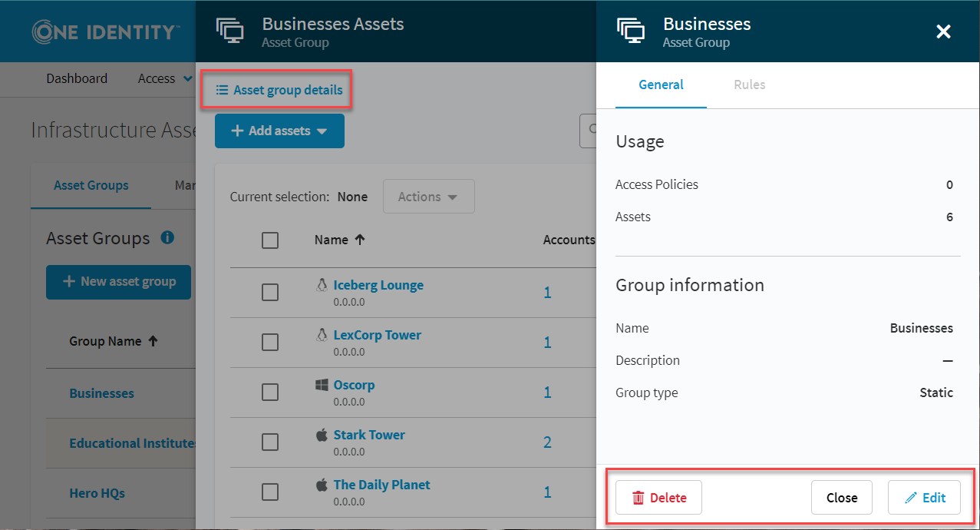
Task: Click the Linux penguin icon beside Iceberg Lounge
Action: 322,285
